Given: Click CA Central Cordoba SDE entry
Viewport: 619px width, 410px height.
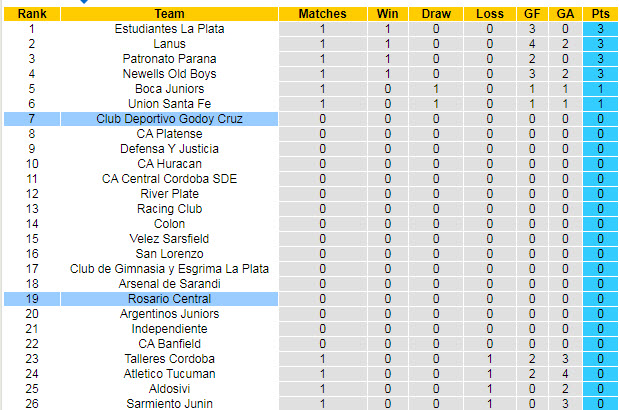Looking at the screenshot, I should click(x=169, y=179).
